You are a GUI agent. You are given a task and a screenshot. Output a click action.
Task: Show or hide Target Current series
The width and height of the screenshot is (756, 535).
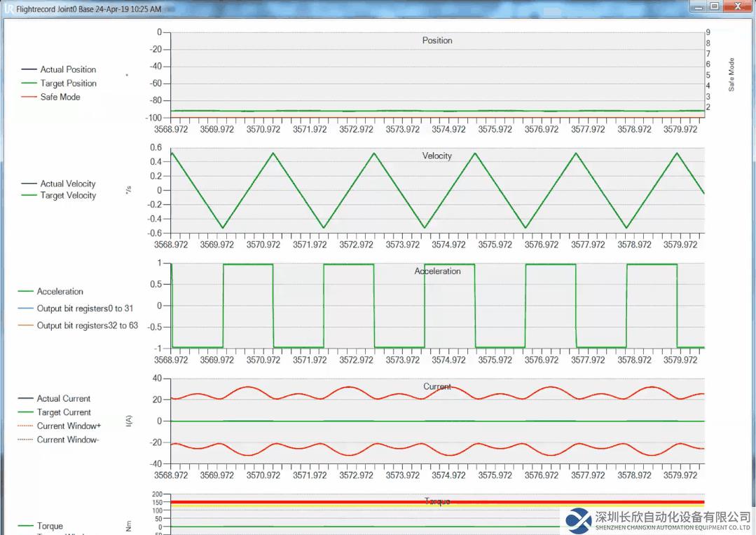64,412
